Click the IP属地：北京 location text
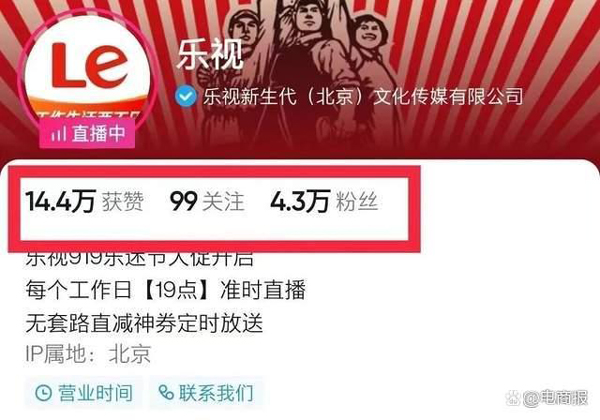The width and height of the screenshot is (600, 420). 88,354
